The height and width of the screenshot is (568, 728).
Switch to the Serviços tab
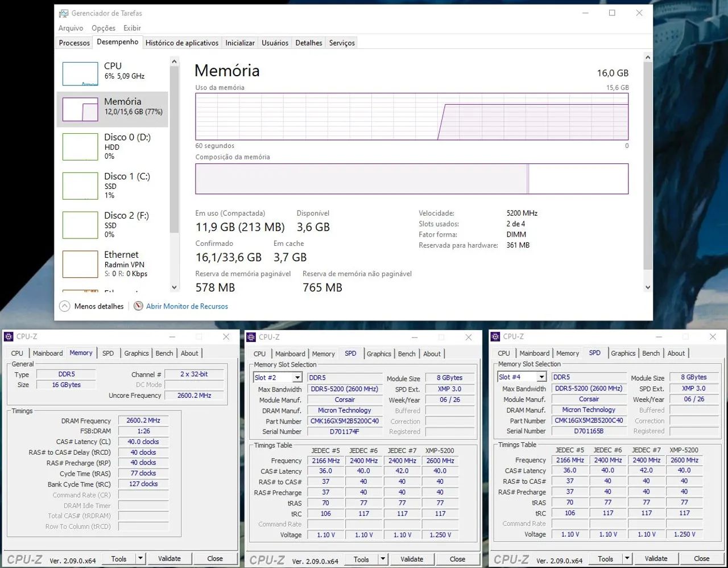[x=342, y=43]
